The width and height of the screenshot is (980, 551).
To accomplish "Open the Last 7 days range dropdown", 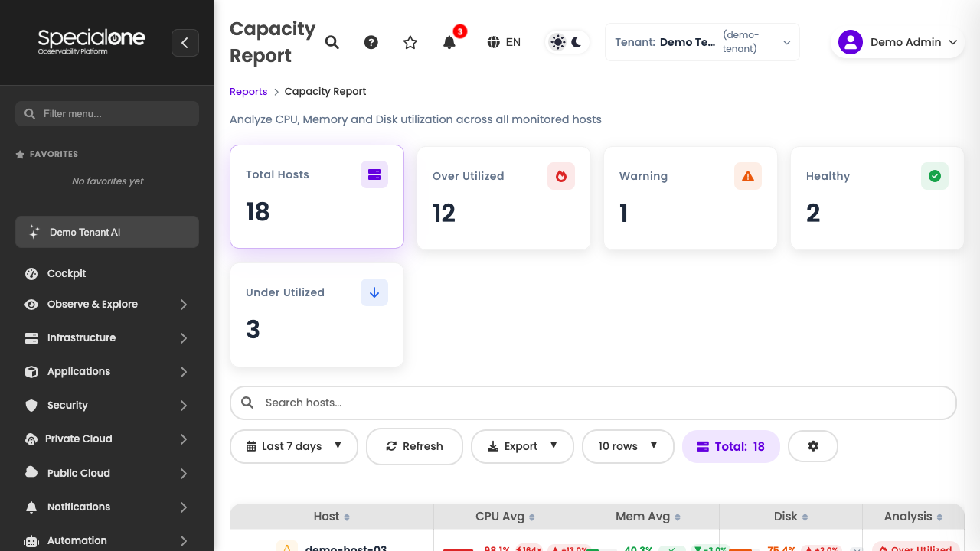I will pos(294,446).
